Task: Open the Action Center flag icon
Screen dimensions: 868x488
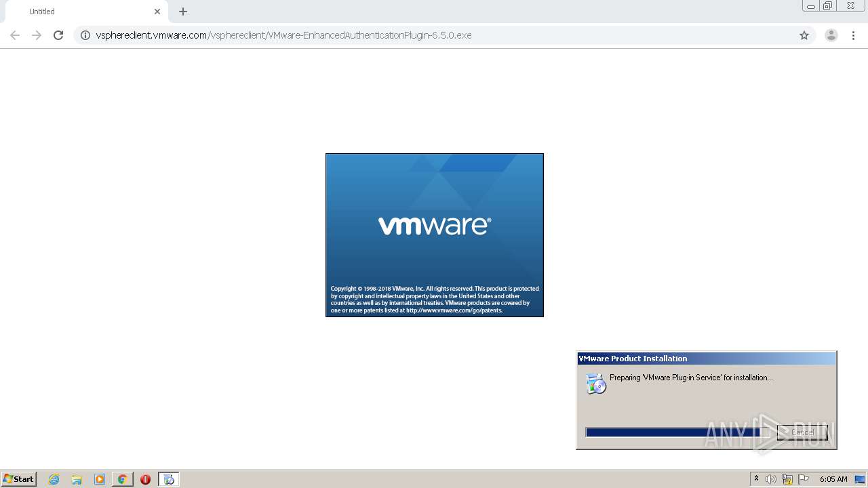Action: (x=804, y=479)
